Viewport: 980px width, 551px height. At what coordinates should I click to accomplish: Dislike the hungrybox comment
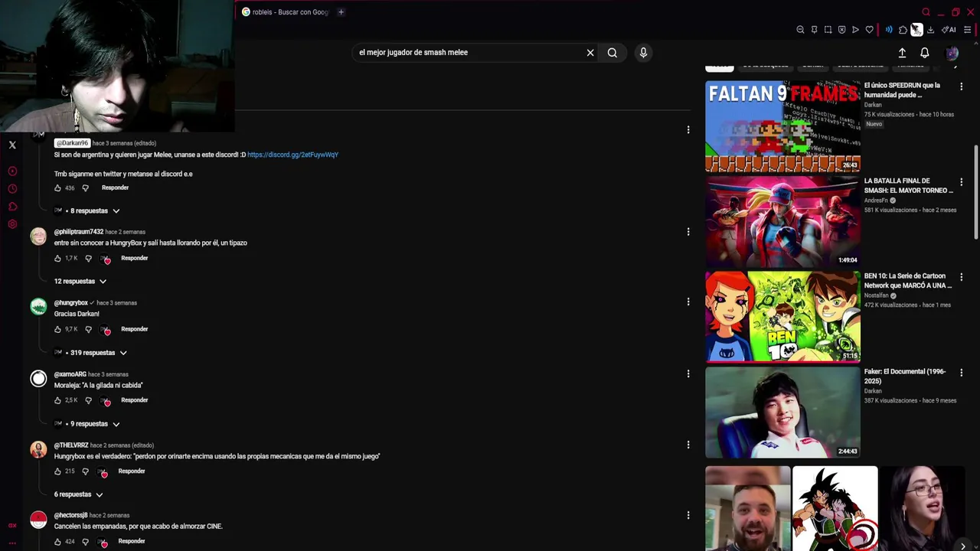88,330
